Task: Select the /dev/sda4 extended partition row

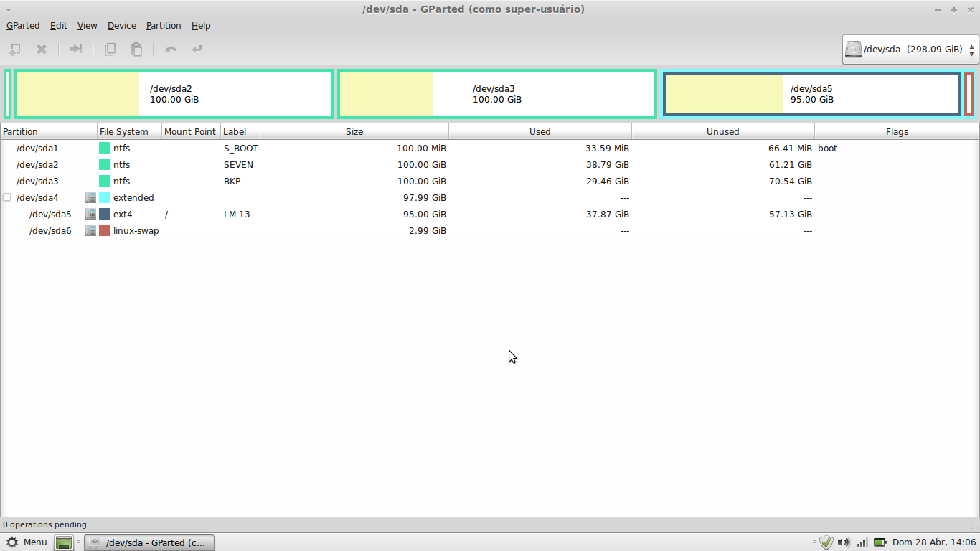Action: coord(490,197)
